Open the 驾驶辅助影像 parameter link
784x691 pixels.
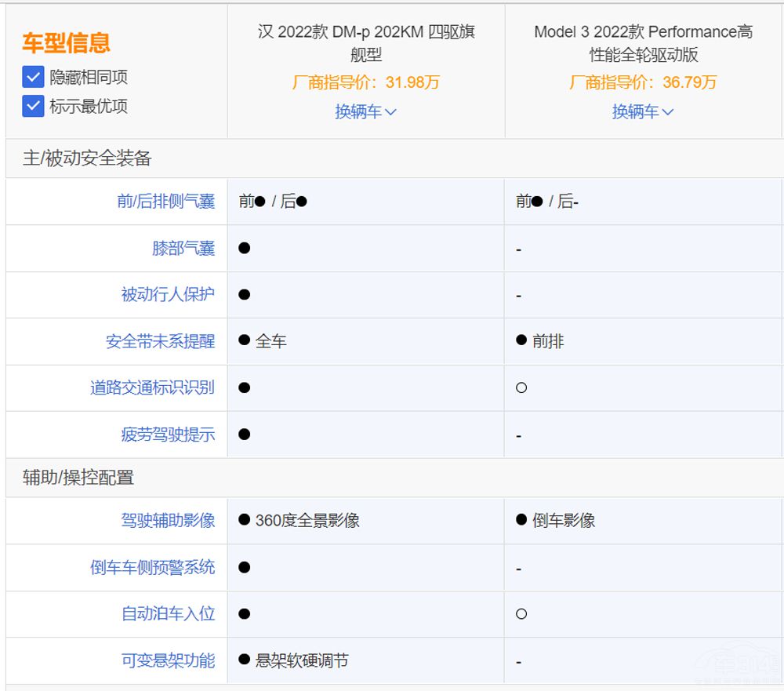coord(167,520)
